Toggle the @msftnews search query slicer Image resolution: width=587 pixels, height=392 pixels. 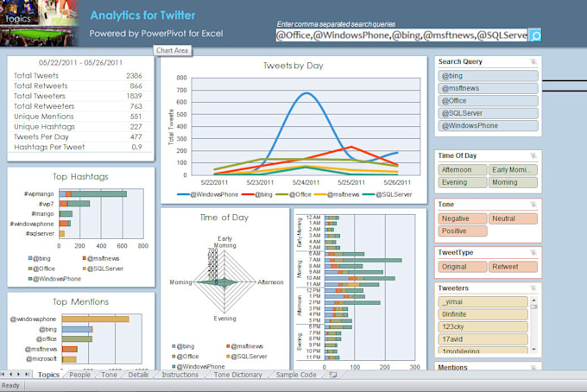tap(489, 88)
